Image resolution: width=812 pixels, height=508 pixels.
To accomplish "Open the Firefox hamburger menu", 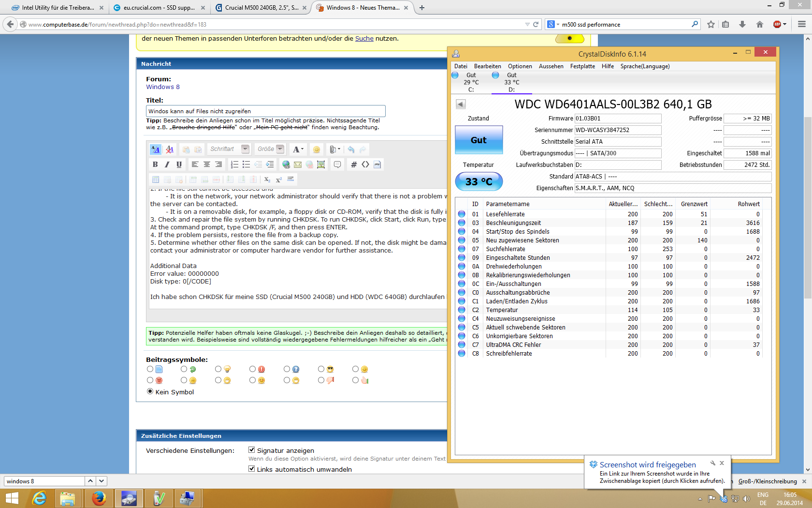I will [x=802, y=24].
